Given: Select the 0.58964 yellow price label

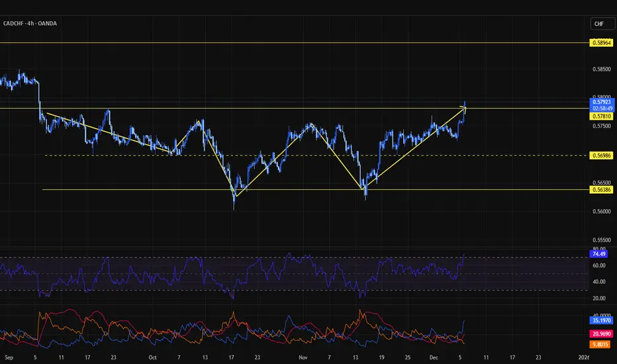Looking at the screenshot, I should coord(601,42).
